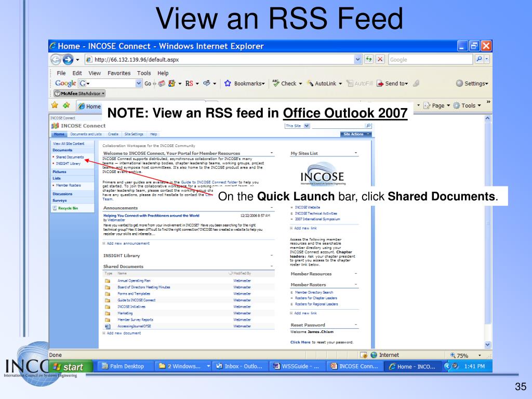Click the Add to Favorites star-plus icon
Screen dimensions: 532x399
click(x=66, y=105)
